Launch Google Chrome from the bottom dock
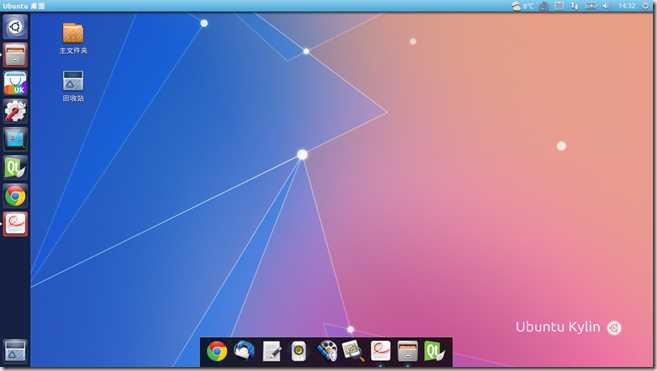Image resolution: width=657 pixels, height=371 pixels. tap(217, 351)
